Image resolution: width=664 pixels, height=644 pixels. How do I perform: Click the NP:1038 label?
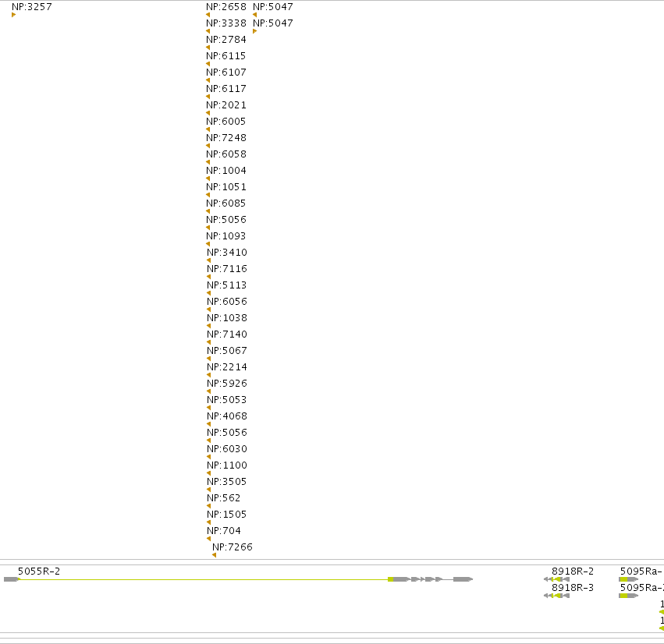coord(227,318)
